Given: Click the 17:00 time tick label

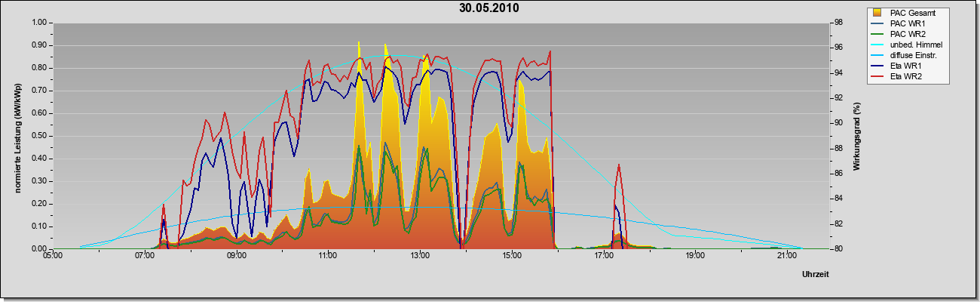Looking at the screenshot, I should pyautogui.click(x=603, y=257).
